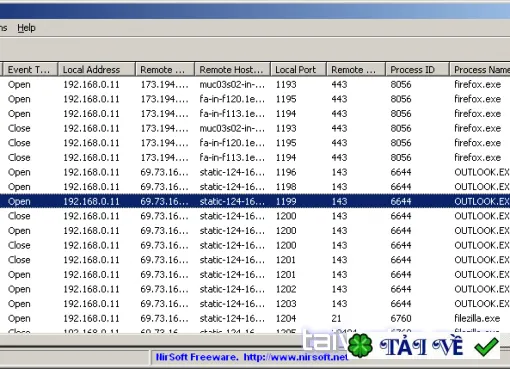Viewport: 510px width, 369px height.
Task: Select the row with local port 1198
Action: tap(255, 187)
